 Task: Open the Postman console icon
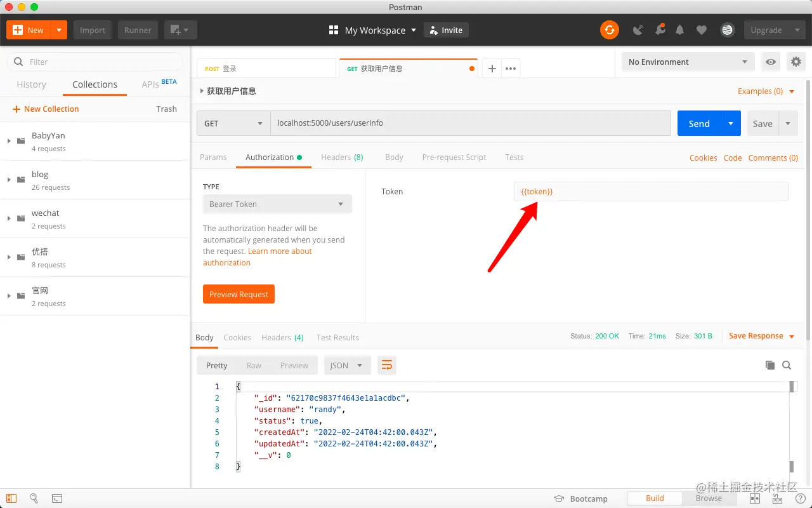click(x=56, y=498)
